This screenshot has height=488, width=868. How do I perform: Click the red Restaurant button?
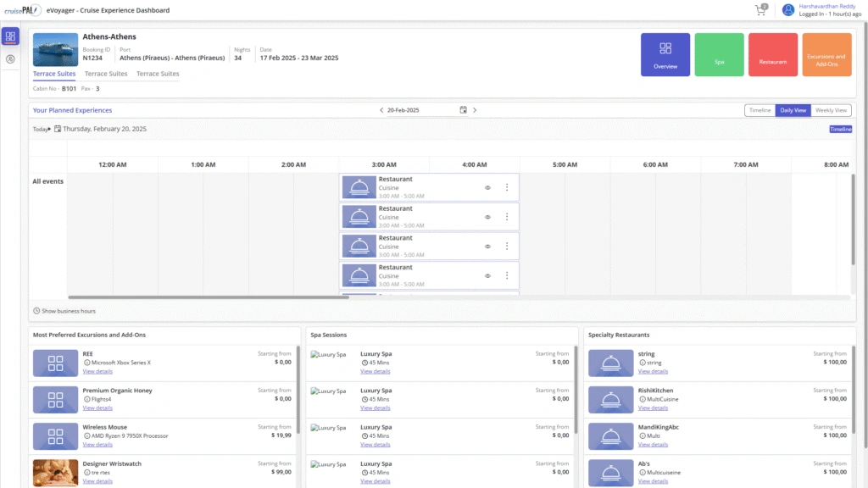click(x=772, y=55)
